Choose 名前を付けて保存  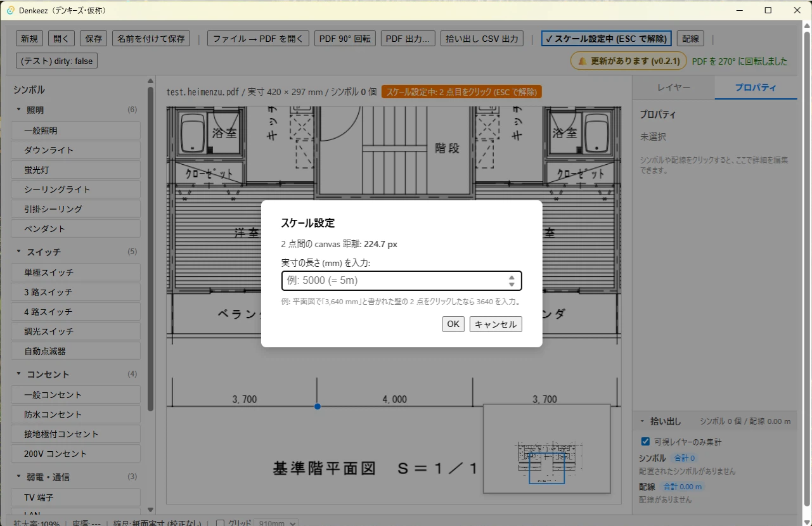click(x=151, y=39)
